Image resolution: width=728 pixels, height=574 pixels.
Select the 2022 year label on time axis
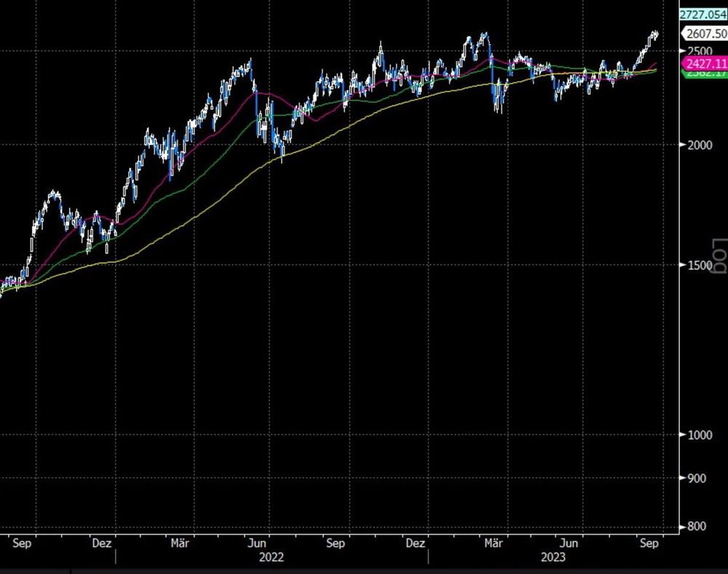click(x=272, y=557)
